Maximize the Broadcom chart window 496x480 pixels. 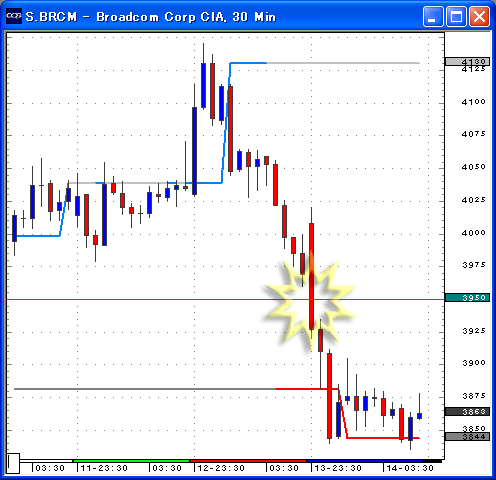(456, 16)
